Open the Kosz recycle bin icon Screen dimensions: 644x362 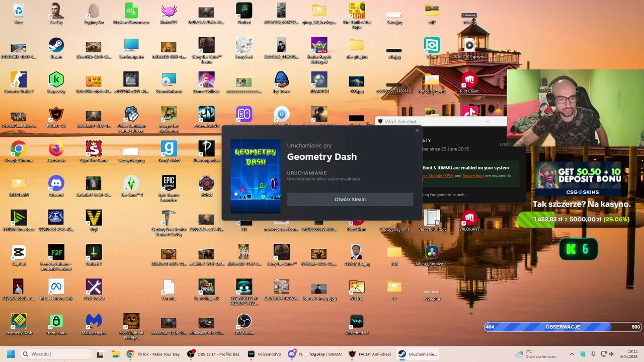[19, 14]
